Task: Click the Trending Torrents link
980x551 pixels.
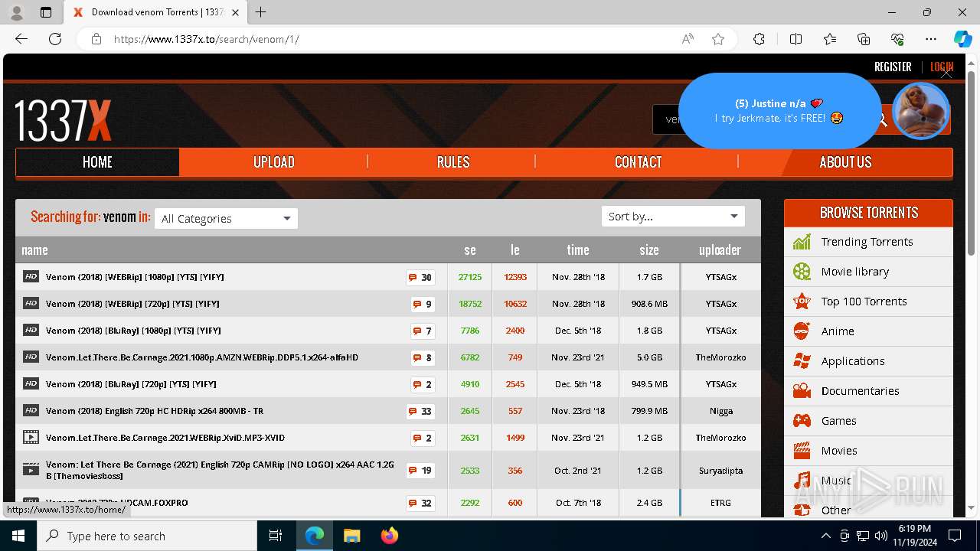Action: click(x=867, y=242)
